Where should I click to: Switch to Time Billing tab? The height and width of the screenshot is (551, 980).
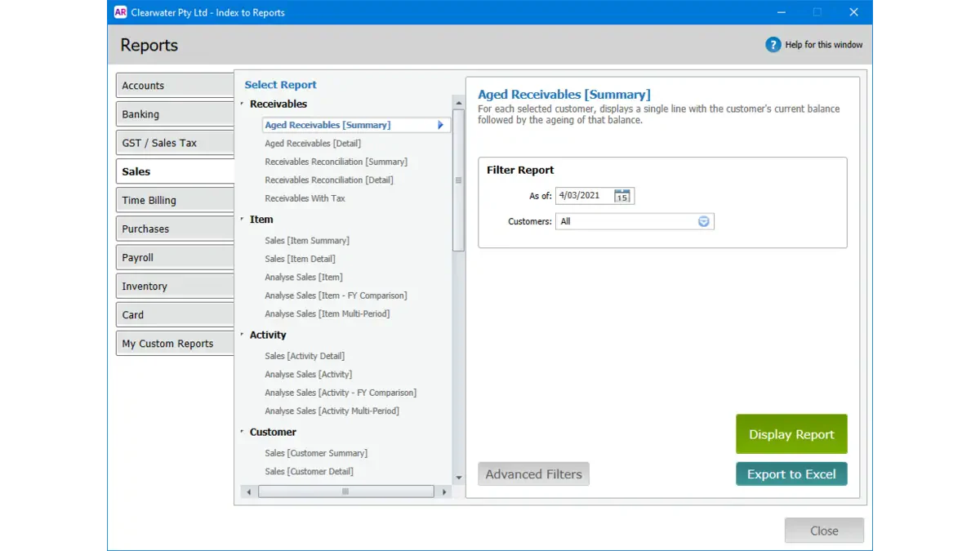(175, 200)
